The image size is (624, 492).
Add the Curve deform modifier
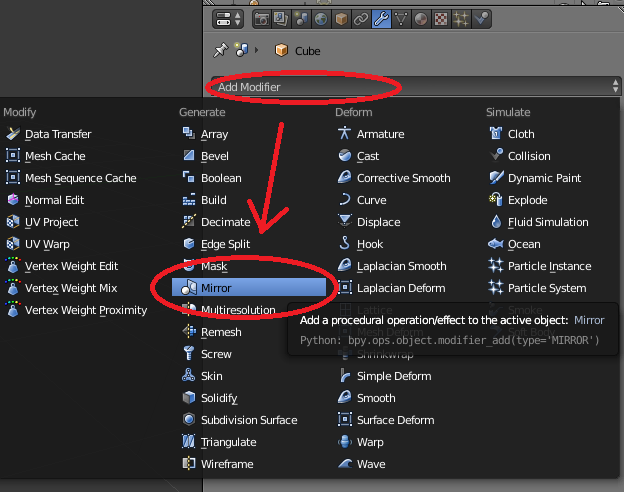coord(362,200)
